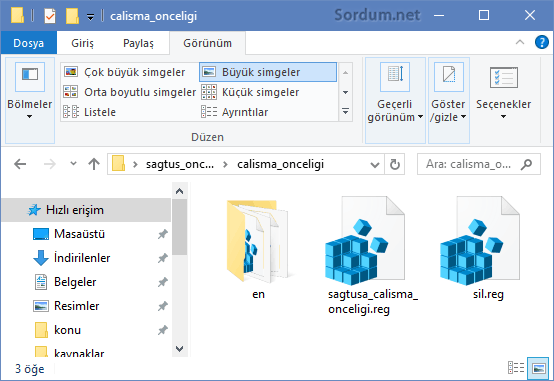Open the Dosya menu
The image size is (554, 381).
point(29,43)
